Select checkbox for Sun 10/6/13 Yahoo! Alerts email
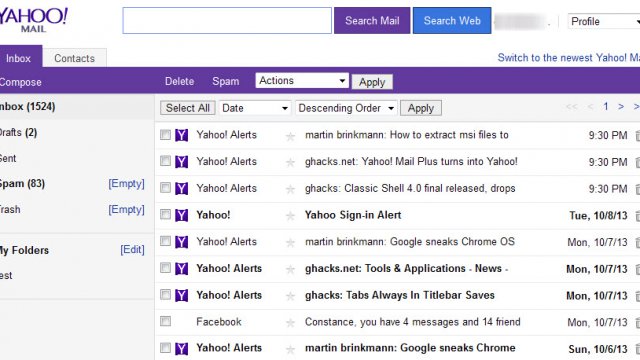Image resolution: width=640 pixels, height=360 pixels. (165, 348)
